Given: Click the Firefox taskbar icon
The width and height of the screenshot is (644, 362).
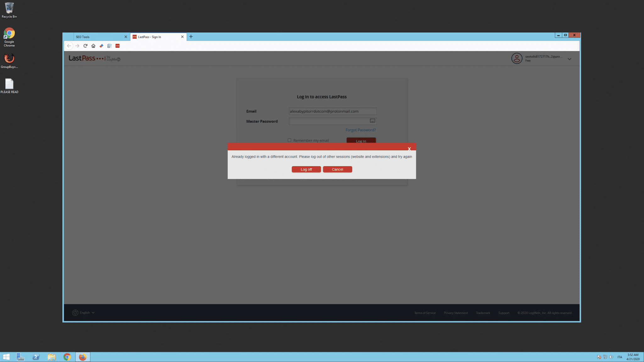Looking at the screenshot, I should click(x=83, y=357).
